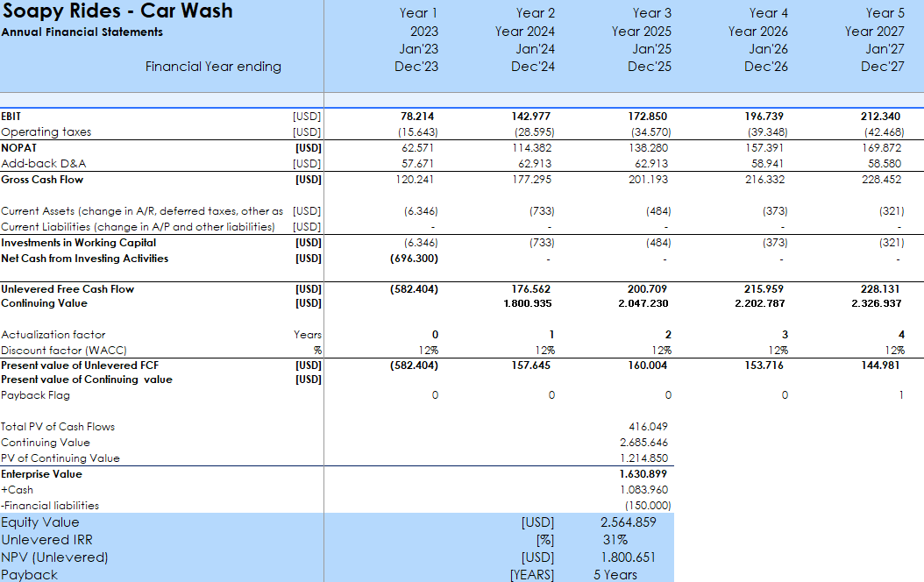This screenshot has width=924, height=582.
Task: Click Financial liabilities value (150.000)
Action: point(647,506)
